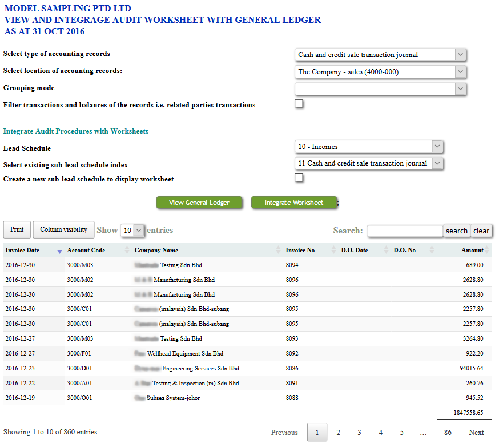
Task: Jump to last page 86
Action: pyautogui.click(x=448, y=433)
